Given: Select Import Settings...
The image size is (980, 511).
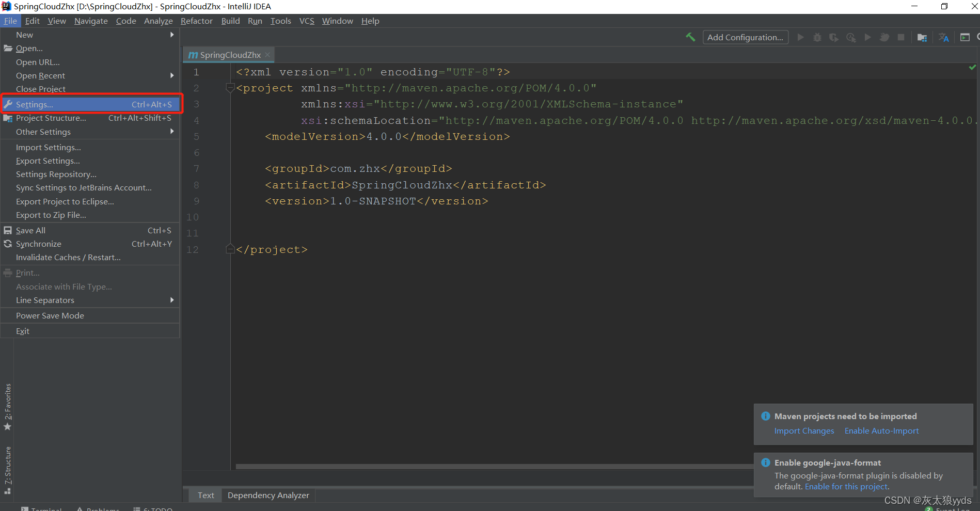Looking at the screenshot, I should [90, 147].
